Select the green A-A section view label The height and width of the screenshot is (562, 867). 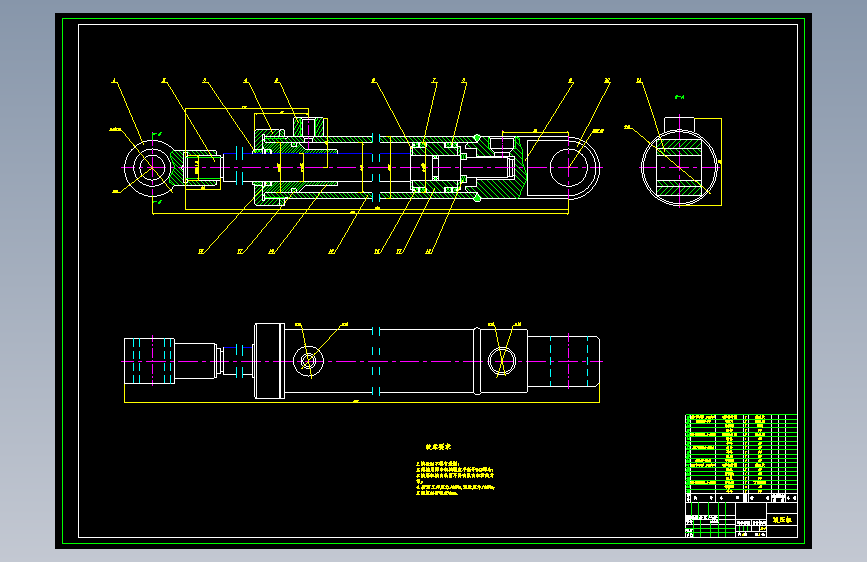680,97
